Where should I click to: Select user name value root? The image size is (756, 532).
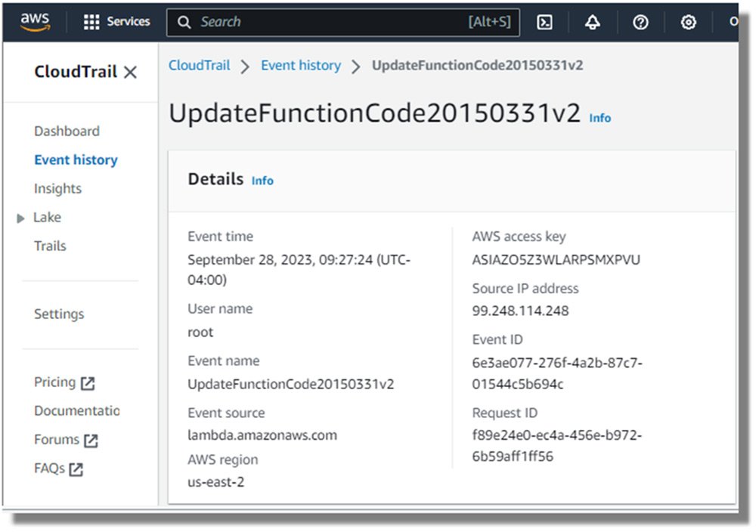(x=200, y=332)
